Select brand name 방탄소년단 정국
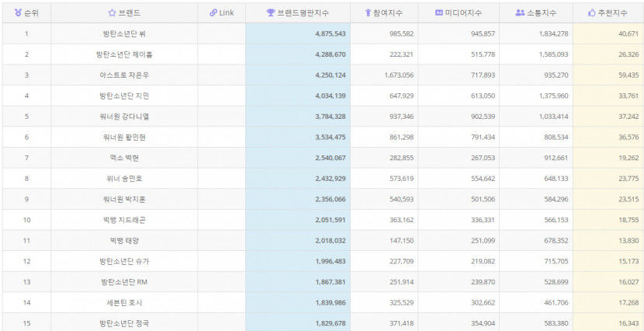 [x=124, y=323]
